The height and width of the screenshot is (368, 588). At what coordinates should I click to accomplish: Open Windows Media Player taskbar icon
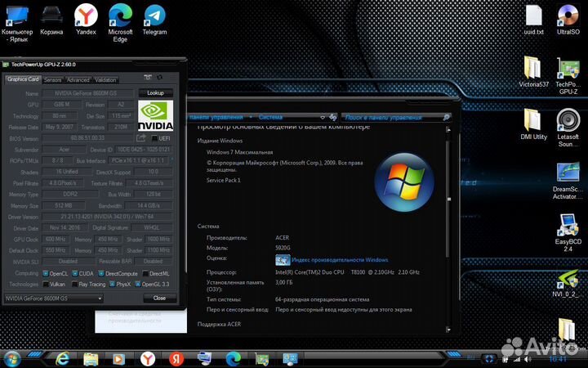point(119,359)
